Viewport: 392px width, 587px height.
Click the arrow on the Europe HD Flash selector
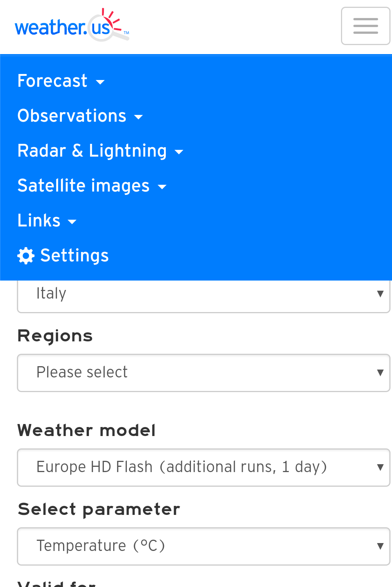[380, 467]
